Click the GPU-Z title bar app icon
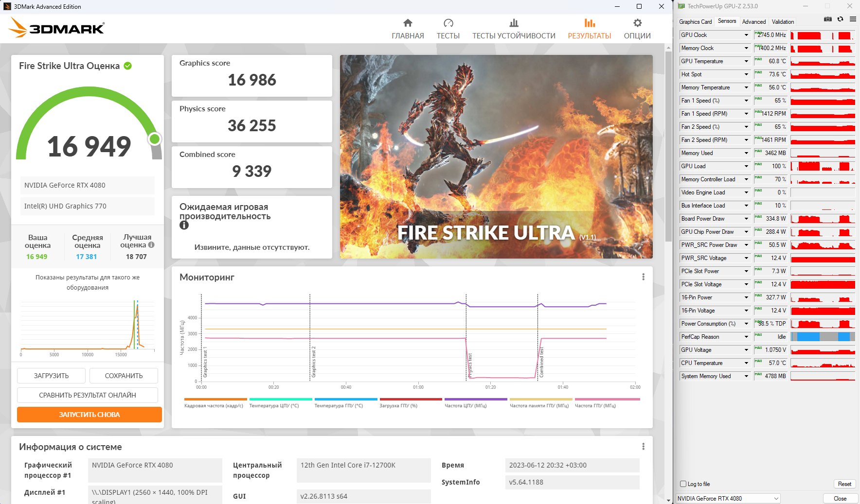Image resolution: width=860 pixels, height=504 pixels. coord(681,6)
